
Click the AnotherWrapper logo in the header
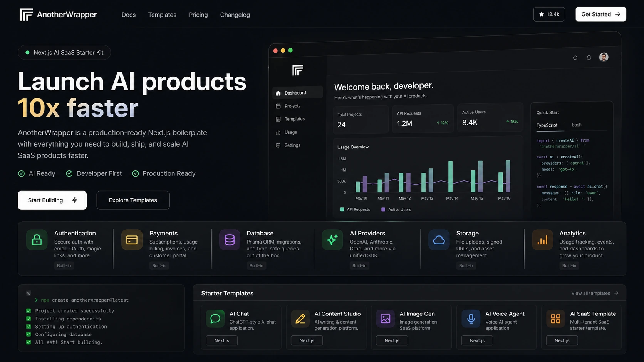pyautogui.click(x=58, y=15)
